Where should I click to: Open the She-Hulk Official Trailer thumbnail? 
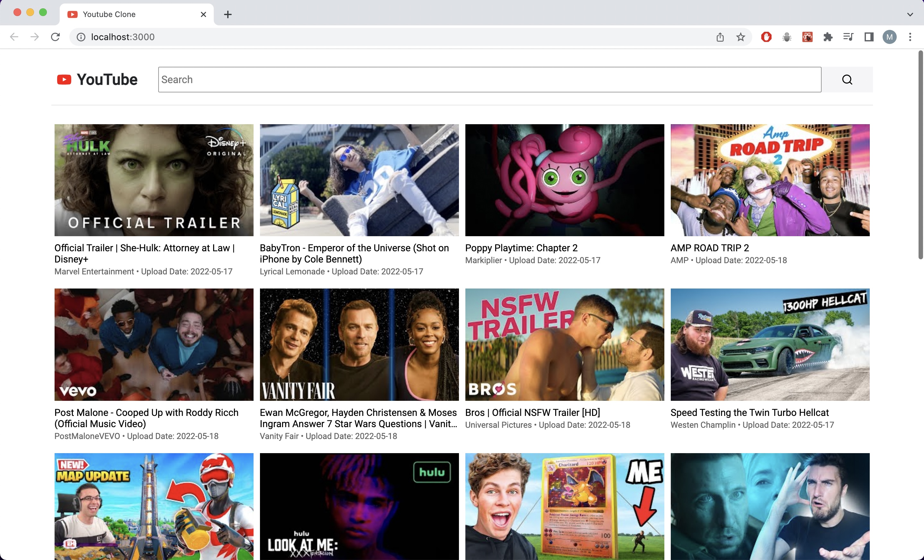tap(154, 180)
